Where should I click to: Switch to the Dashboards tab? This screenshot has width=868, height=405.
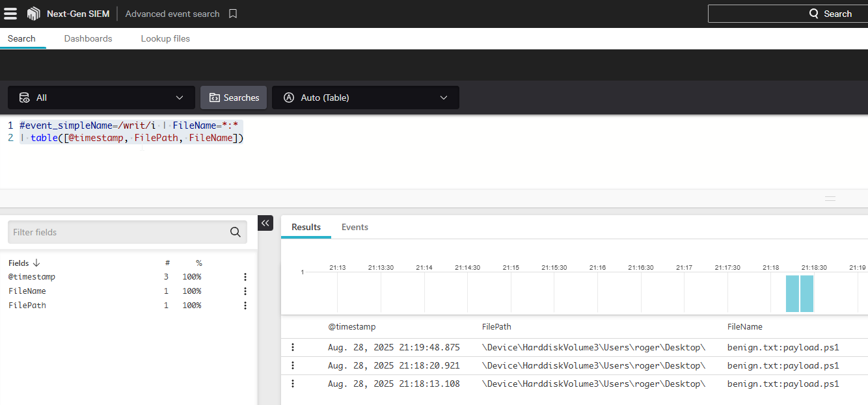pos(88,38)
